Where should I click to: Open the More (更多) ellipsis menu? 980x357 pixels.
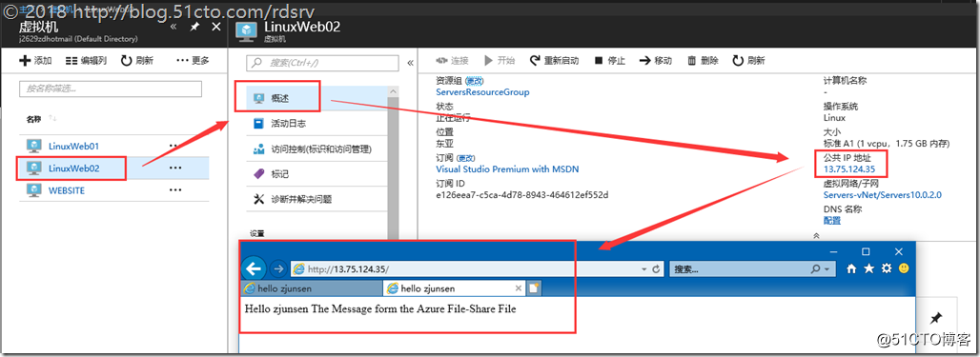(193, 61)
